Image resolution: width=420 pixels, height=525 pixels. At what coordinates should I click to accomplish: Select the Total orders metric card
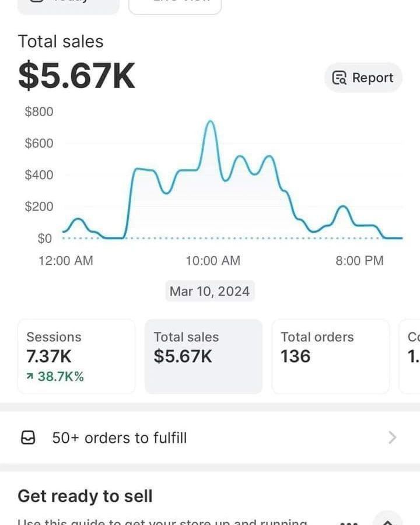coord(330,356)
